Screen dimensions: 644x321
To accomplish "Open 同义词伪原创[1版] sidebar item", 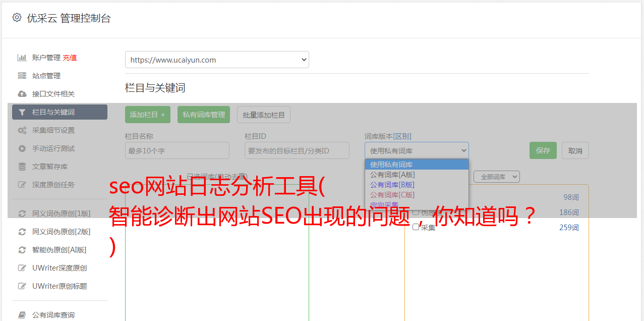I will [60, 213].
